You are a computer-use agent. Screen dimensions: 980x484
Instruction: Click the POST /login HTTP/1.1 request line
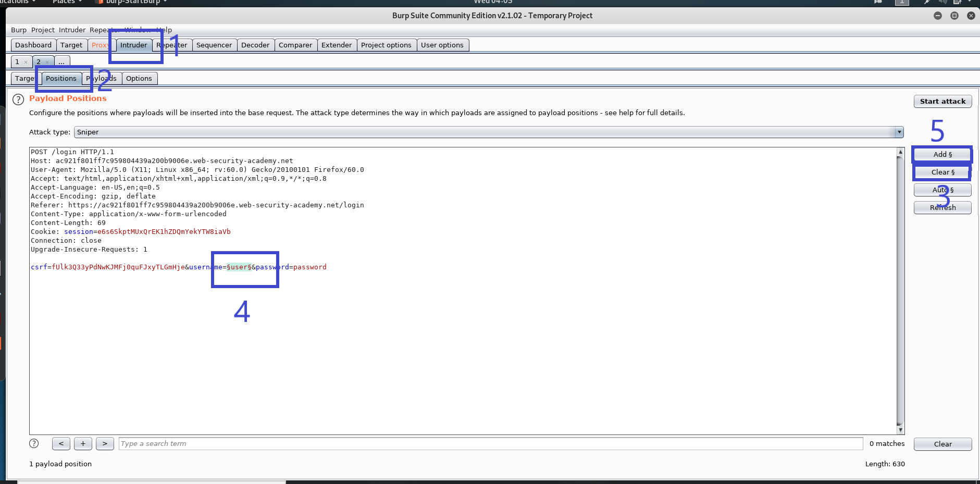[x=72, y=152]
